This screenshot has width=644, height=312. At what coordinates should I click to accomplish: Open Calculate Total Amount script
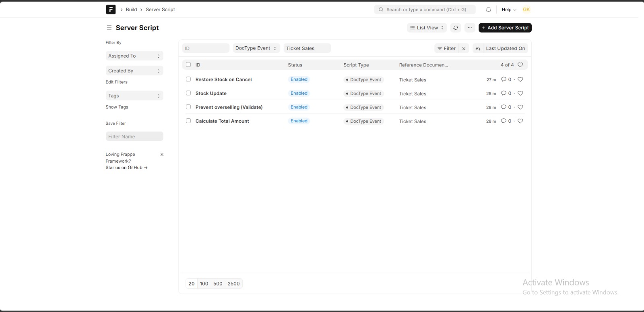[x=222, y=121]
